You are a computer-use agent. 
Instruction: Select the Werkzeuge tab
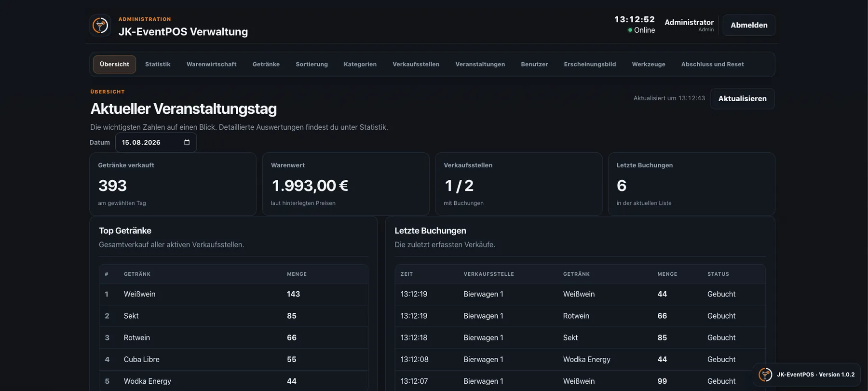click(649, 64)
